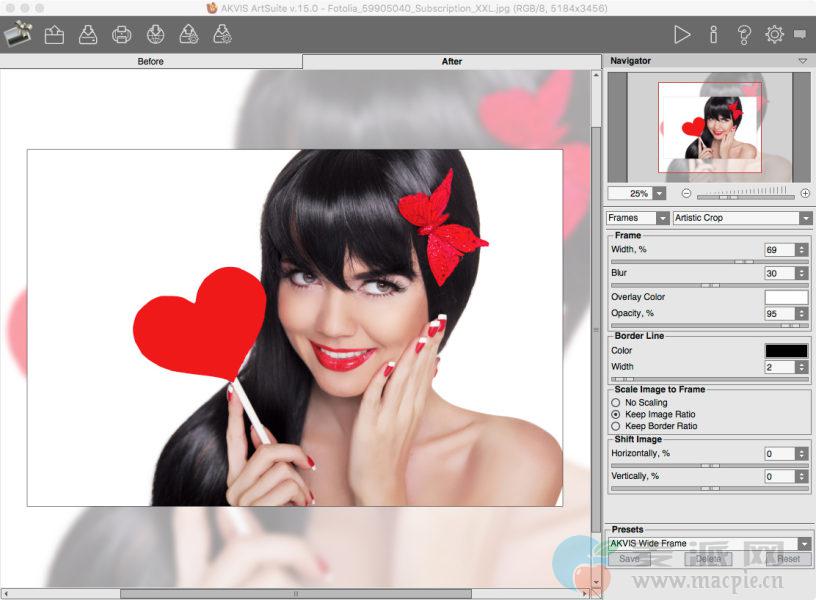Select Keep Image Ratio radio button
The image size is (816, 600).
pyautogui.click(x=616, y=414)
